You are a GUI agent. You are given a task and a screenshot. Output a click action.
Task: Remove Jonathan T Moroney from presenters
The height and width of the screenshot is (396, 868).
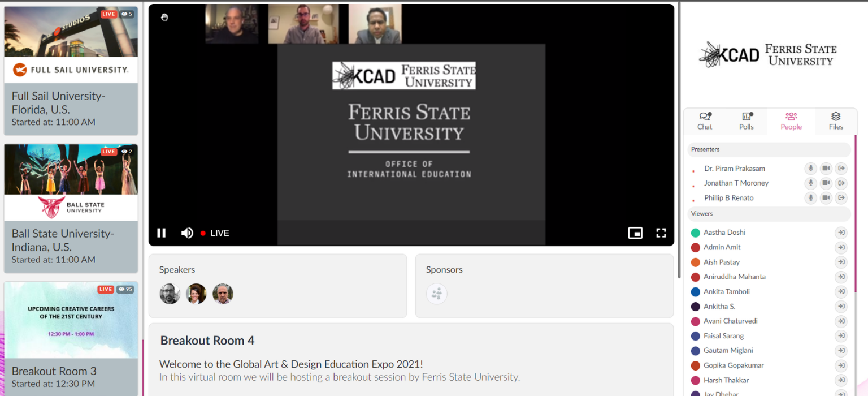click(841, 183)
